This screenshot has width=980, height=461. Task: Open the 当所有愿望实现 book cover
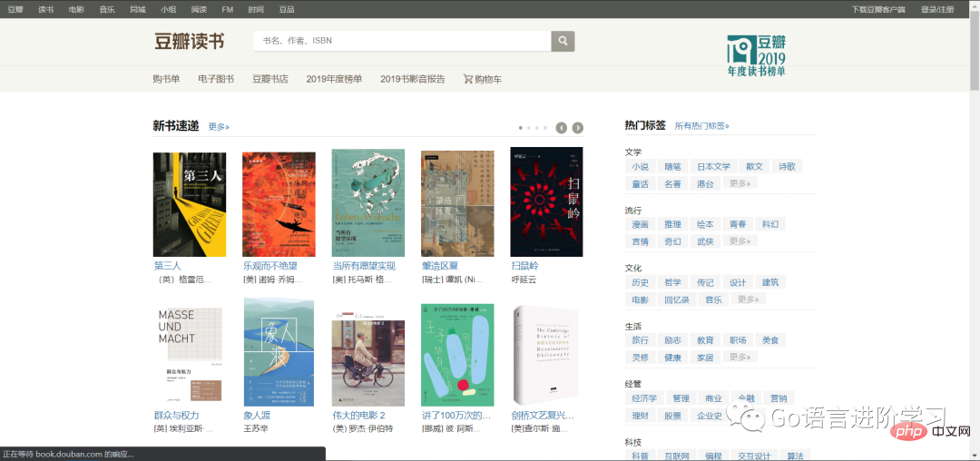pos(368,202)
